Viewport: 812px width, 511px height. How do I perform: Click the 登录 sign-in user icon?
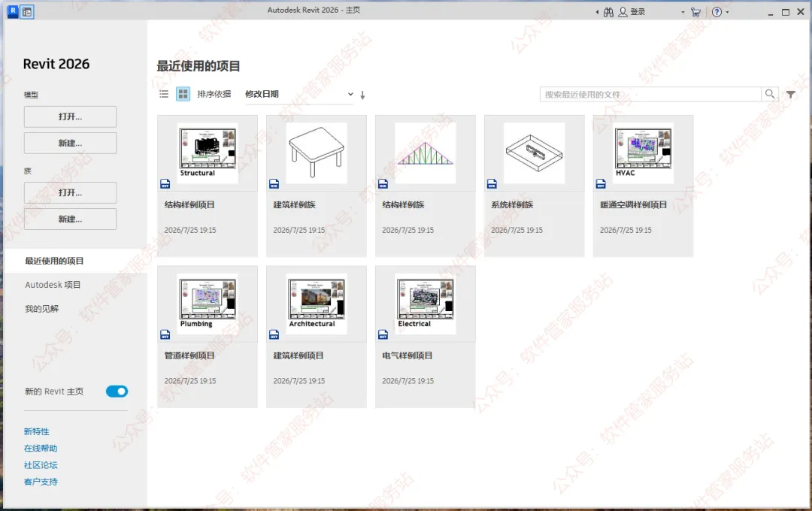coord(623,12)
